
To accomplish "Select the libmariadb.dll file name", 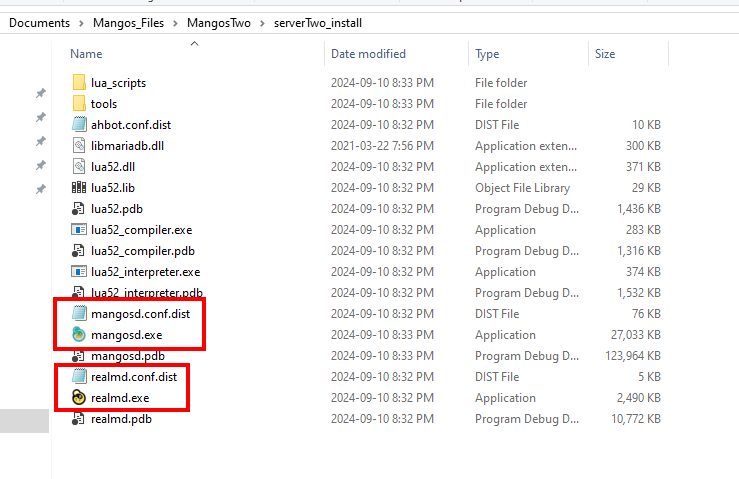I will [x=127, y=146].
